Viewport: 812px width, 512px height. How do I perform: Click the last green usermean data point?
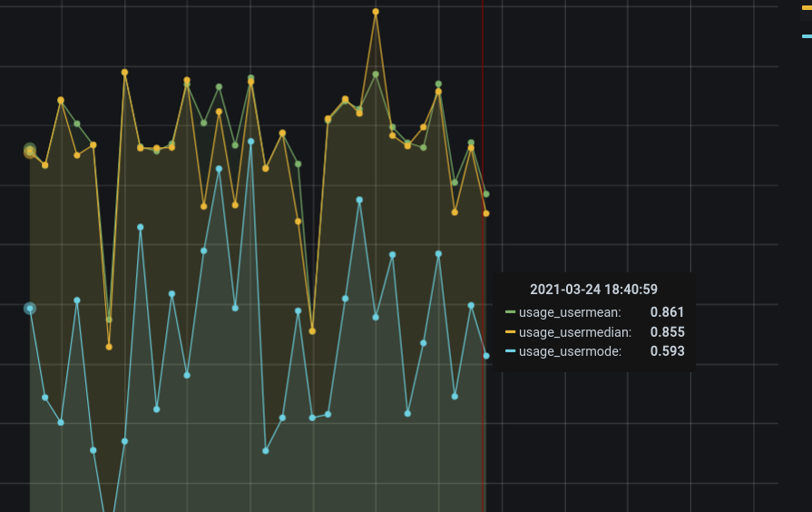point(486,194)
